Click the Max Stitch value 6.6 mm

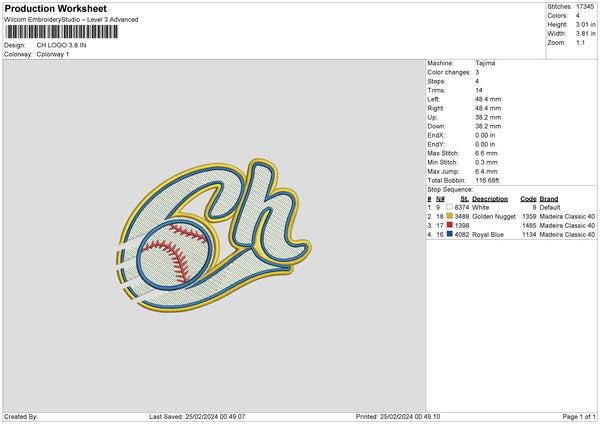point(486,153)
